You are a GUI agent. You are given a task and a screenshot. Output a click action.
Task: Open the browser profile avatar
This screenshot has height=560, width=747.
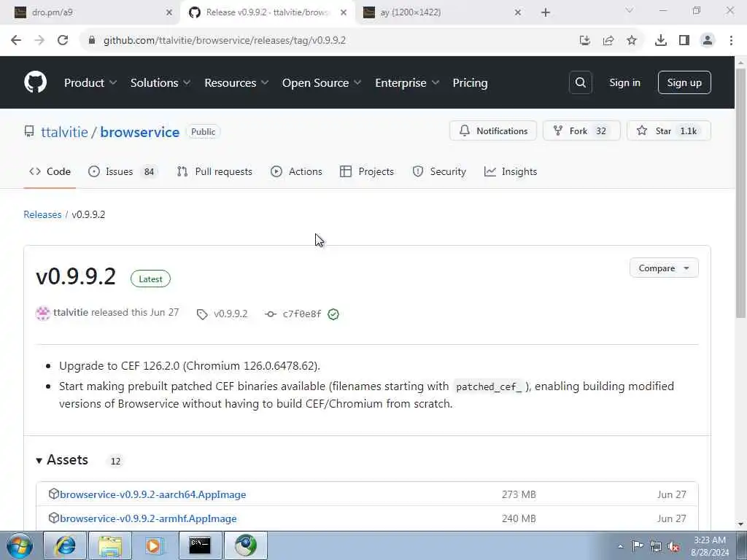pos(708,41)
